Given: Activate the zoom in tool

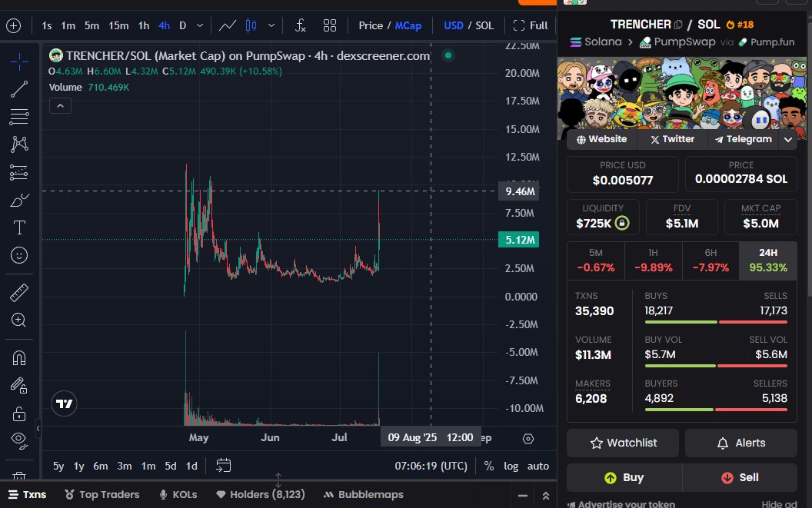Looking at the screenshot, I should pyautogui.click(x=19, y=320).
